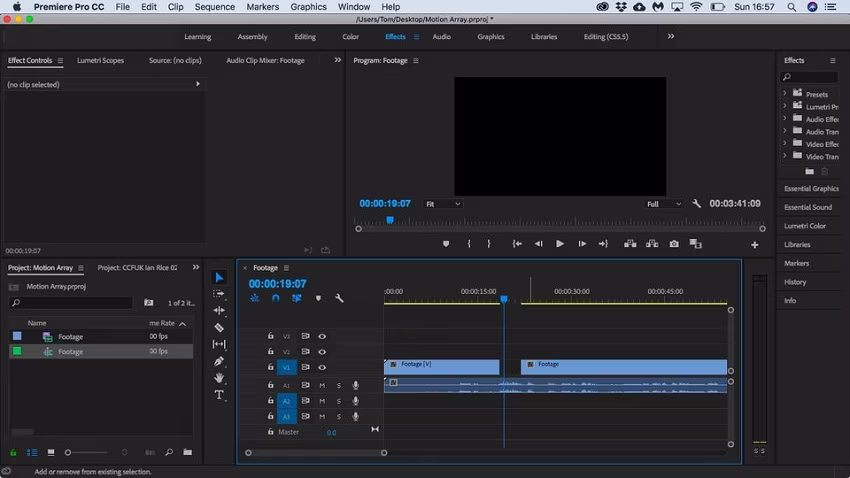This screenshot has width=850, height=478.
Task: Select the Type tool
Action: [x=219, y=394]
